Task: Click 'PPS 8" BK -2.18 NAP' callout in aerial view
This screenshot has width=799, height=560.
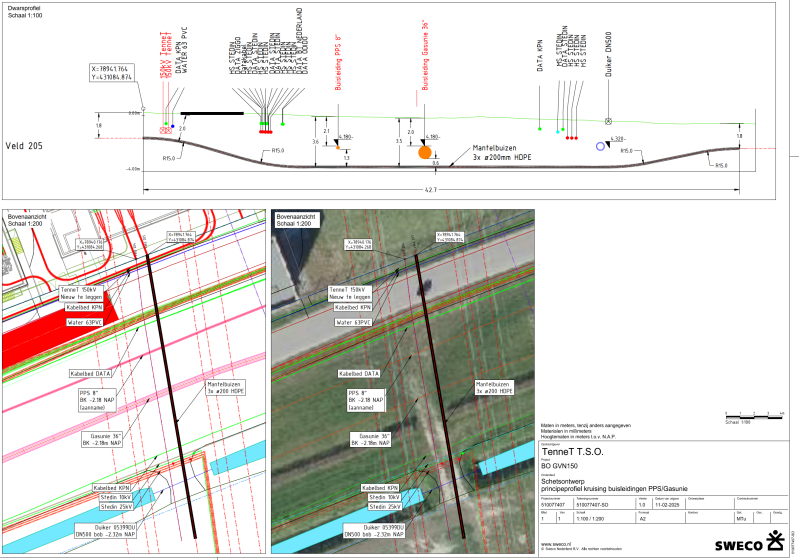Action: 365,400
